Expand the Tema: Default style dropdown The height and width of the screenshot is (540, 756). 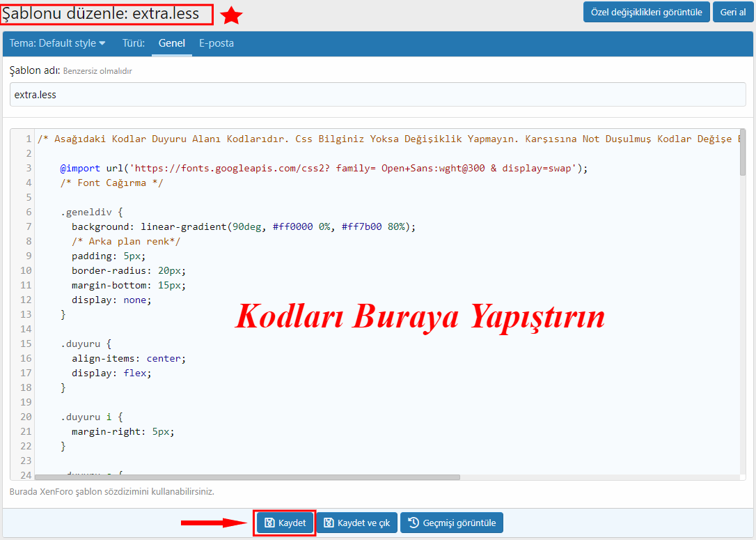(57, 43)
